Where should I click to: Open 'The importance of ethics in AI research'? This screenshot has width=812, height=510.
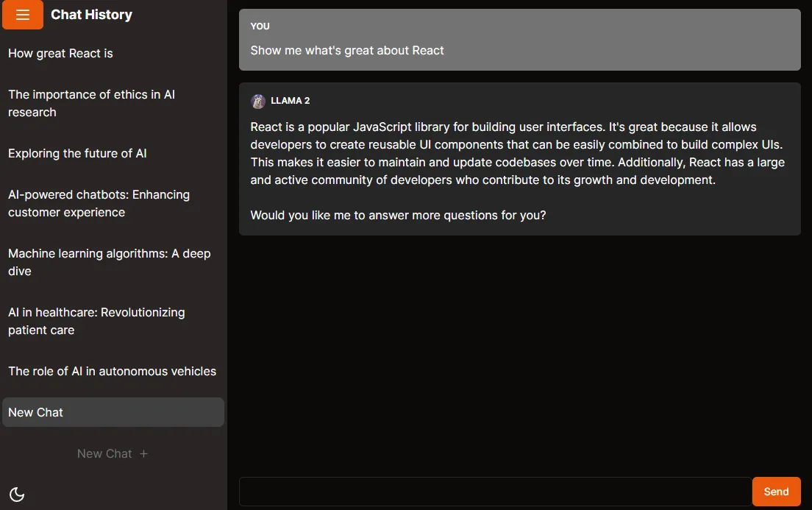91,103
